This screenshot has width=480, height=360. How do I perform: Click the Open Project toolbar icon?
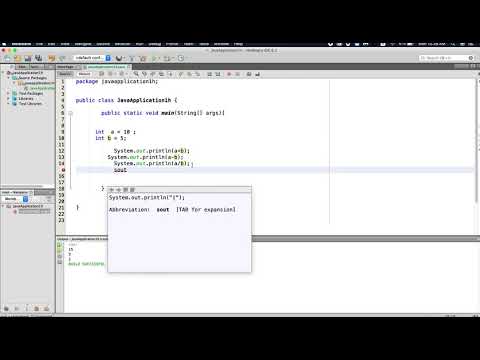coord(28,58)
